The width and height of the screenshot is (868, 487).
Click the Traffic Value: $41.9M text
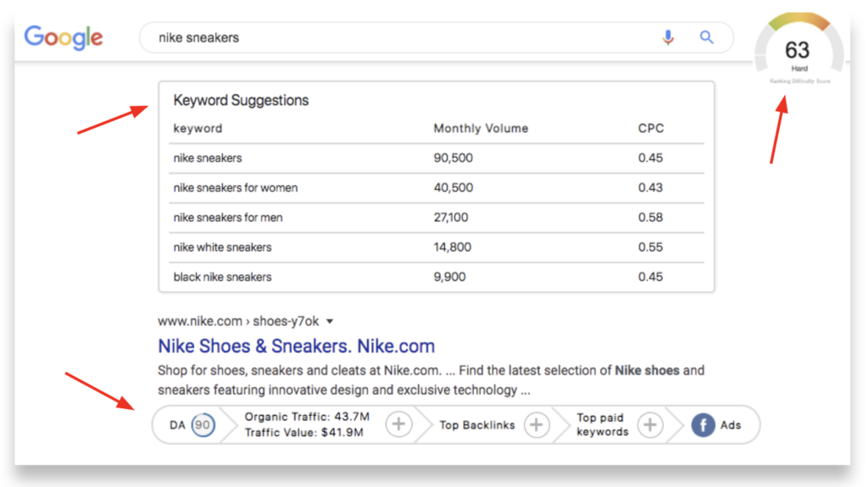[304, 432]
